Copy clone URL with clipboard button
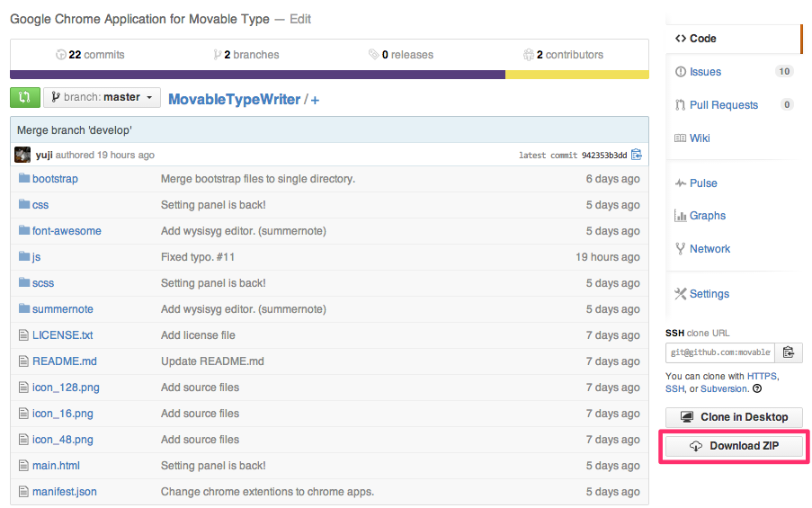 click(x=789, y=352)
